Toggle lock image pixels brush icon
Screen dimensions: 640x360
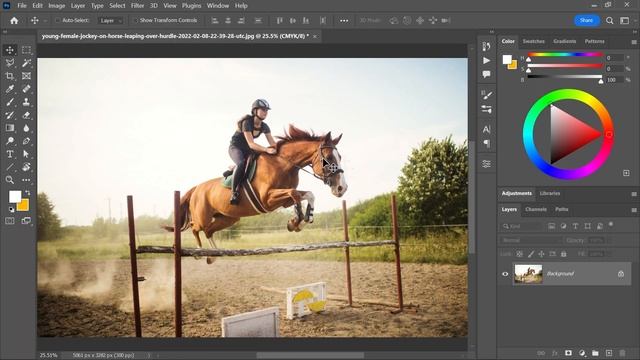531,254
